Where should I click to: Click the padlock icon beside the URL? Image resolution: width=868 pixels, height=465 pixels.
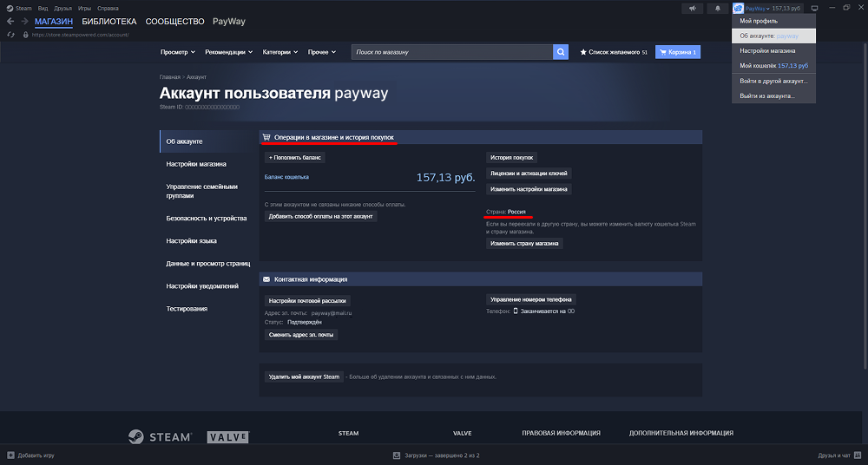pyautogui.click(x=25, y=35)
